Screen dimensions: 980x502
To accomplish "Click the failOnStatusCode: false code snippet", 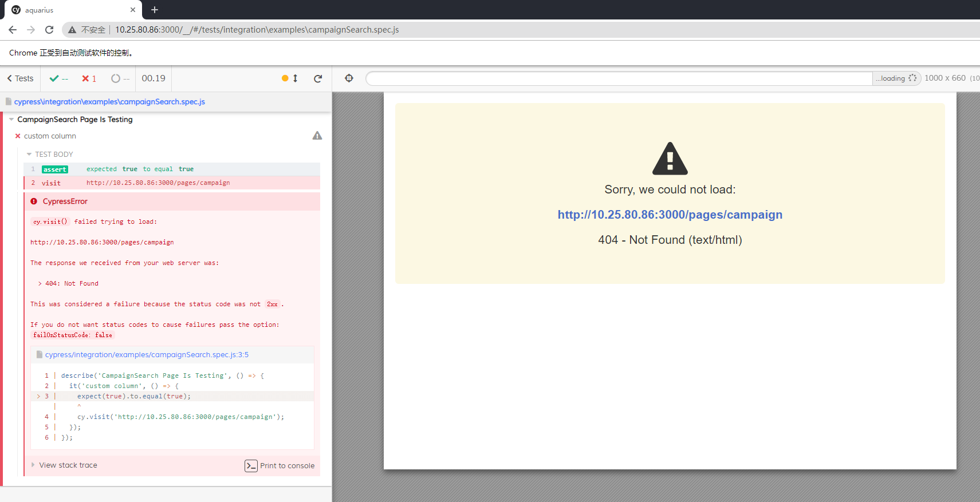I will pyautogui.click(x=73, y=335).
